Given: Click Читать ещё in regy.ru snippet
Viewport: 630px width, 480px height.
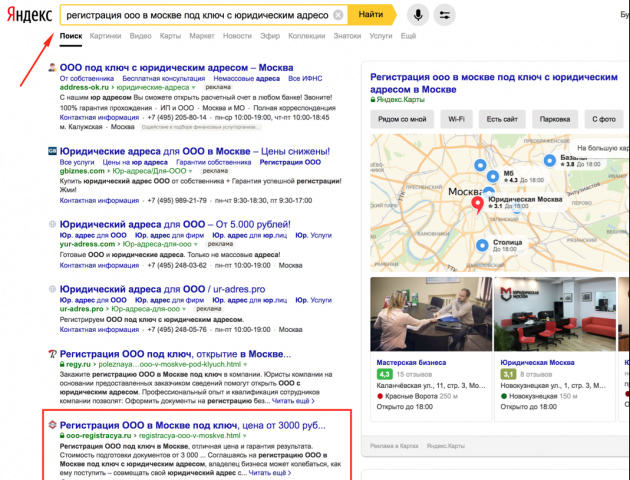Looking at the screenshot, I should tap(293, 401).
